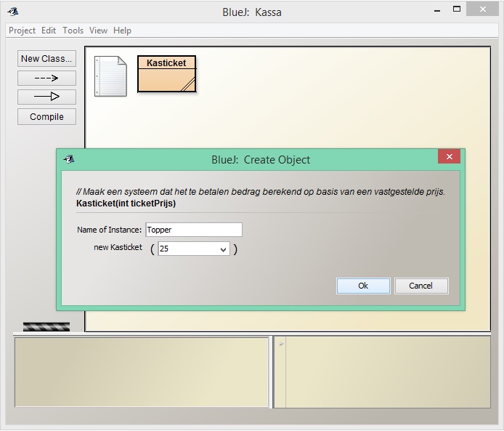Click the BlueJ icon in main window title bar
Viewport: 504px width, 431px height.
[x=13, y=12]
